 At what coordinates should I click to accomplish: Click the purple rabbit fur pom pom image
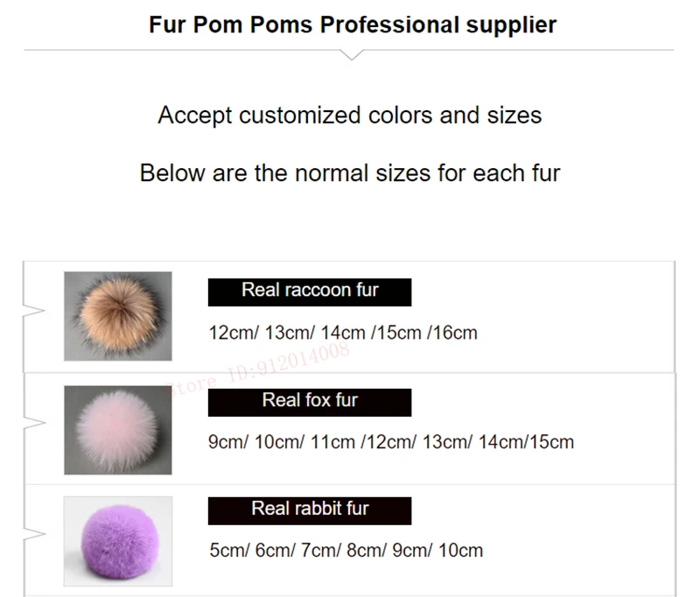[x=118, y=541]
